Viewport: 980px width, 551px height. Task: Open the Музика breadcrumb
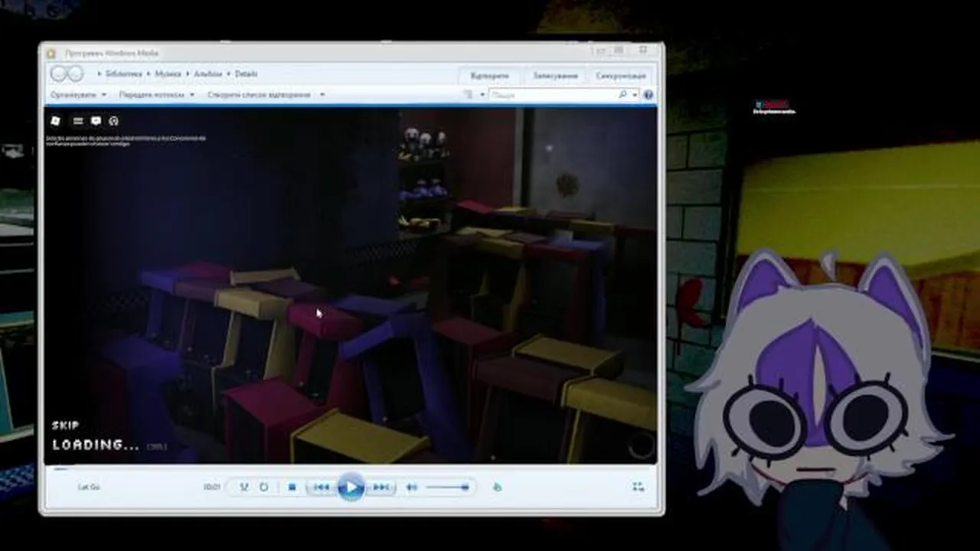168,74
